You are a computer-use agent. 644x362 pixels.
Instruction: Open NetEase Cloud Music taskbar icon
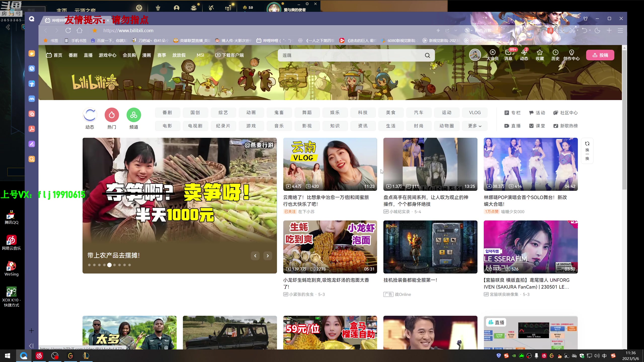click(x=39, y=356)
